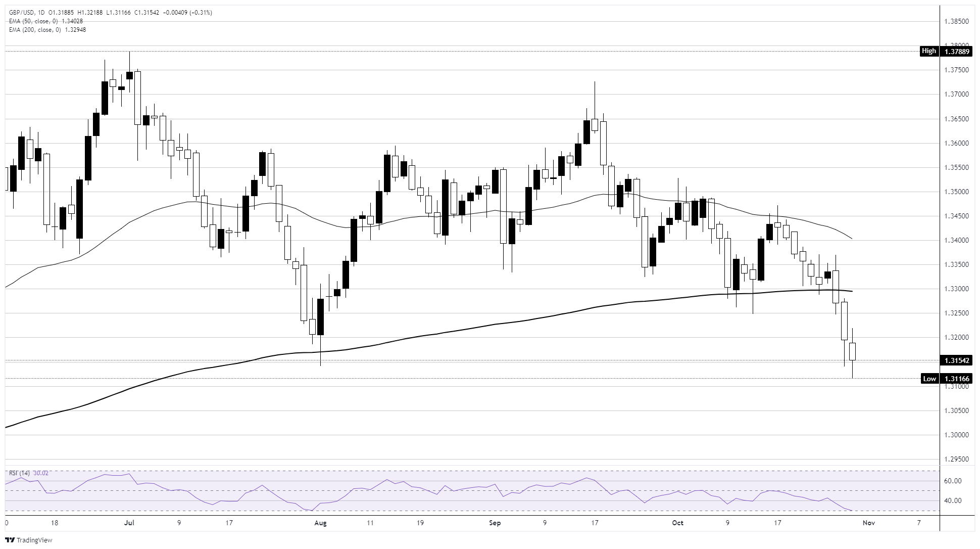Click the 1.38500 price axis label

pyautogui.click(x=957, y=22)
